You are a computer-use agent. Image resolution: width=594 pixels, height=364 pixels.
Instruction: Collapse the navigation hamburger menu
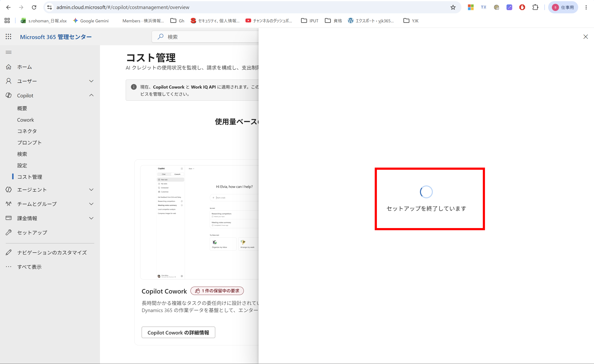[8, 52]
